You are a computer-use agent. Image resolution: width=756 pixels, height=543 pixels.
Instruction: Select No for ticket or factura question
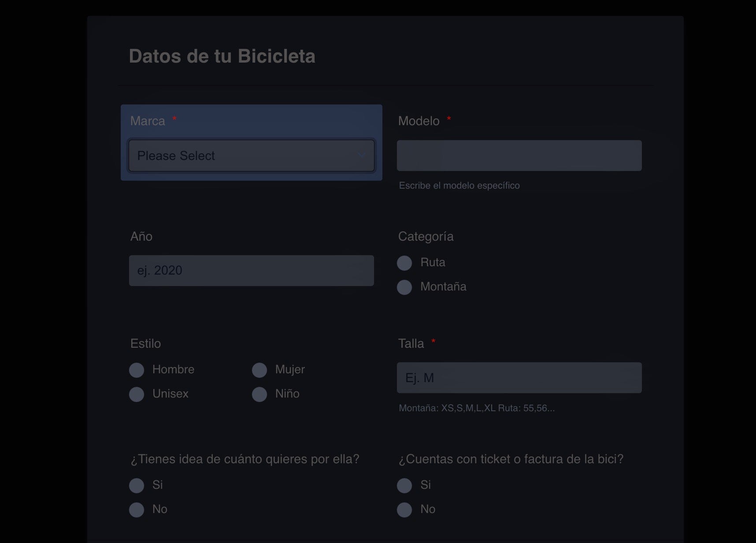[404, 510]
